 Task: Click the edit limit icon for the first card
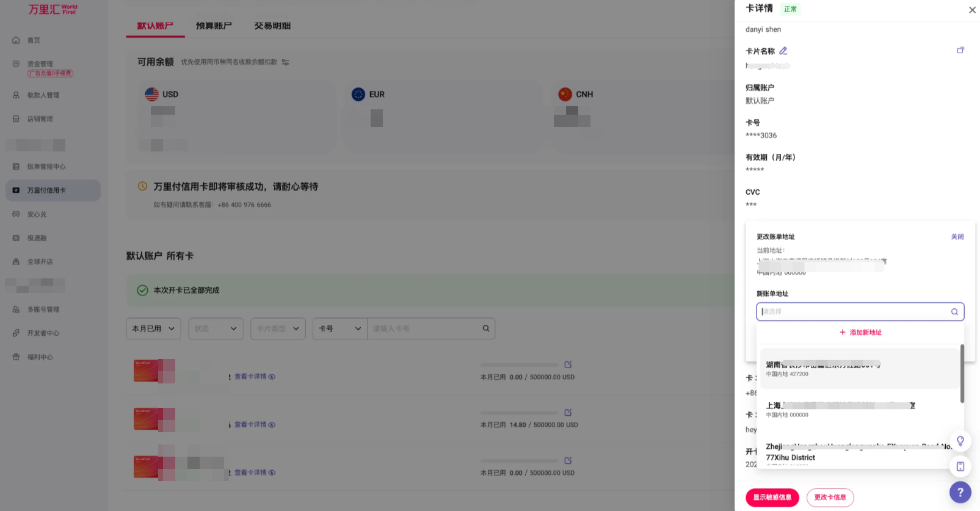[x=568, y=364]
